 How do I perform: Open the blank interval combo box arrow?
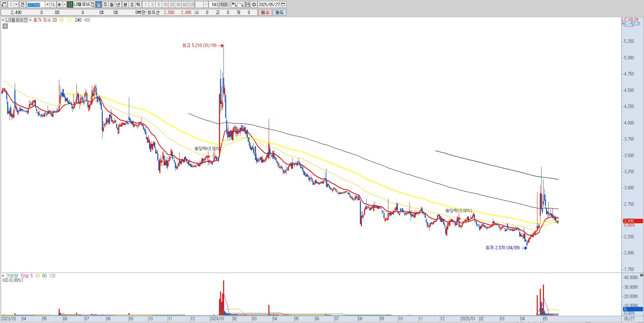click(x=206, y=4)
